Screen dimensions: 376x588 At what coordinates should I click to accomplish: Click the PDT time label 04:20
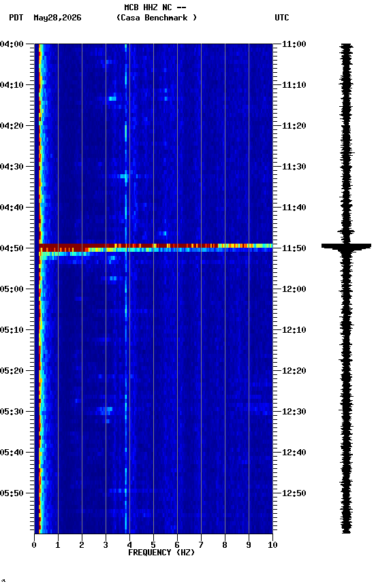(x=12, y=126)
